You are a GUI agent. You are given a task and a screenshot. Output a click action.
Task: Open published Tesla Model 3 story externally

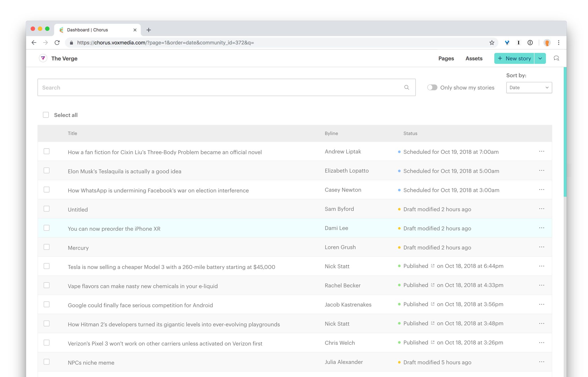point(432,266)
